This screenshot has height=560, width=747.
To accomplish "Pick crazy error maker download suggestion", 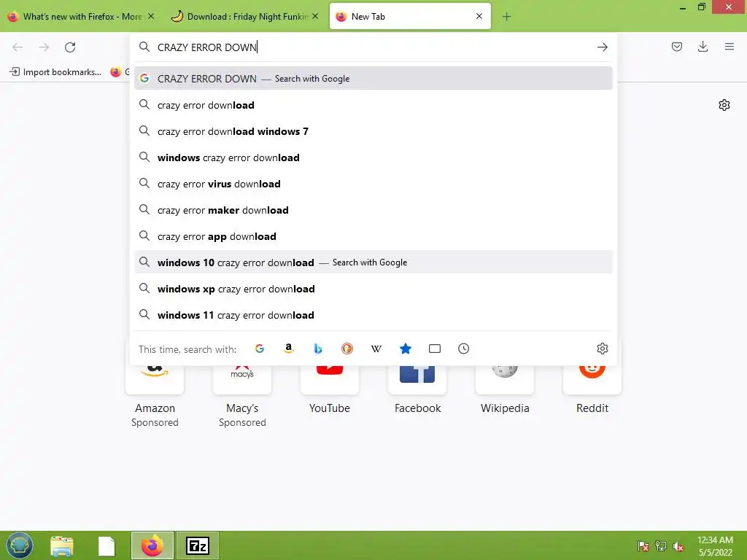I will click(373, 210).
